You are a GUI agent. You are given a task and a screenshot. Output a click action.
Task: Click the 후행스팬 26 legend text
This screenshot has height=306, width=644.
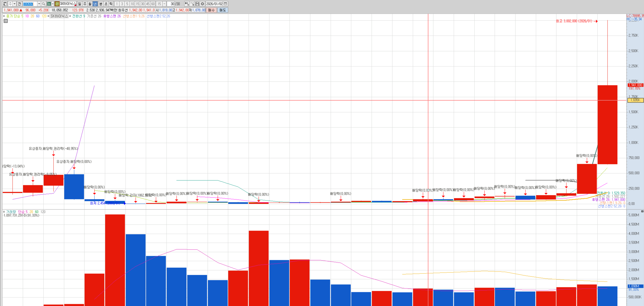tap(112, 16)
